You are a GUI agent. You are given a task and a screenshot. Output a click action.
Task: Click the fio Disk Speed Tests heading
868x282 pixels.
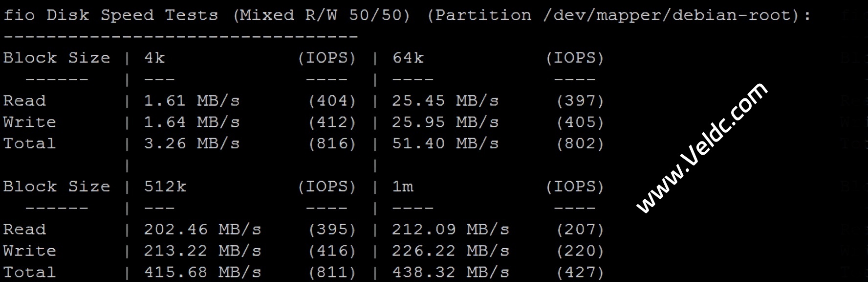point(110,15)
